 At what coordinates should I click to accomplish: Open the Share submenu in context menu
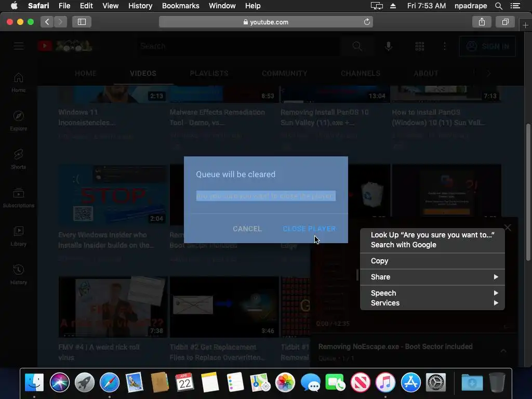point(432,277)
